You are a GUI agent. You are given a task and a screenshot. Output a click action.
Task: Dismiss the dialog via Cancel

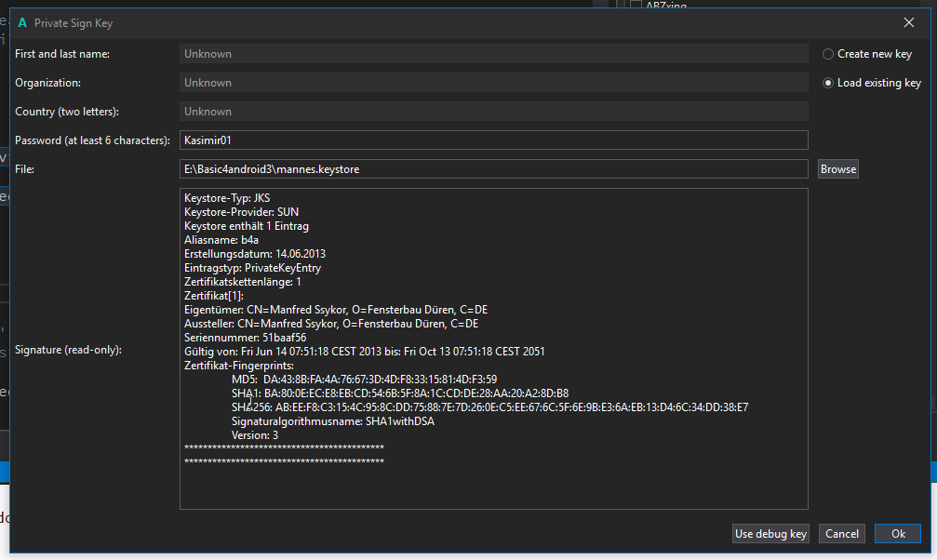841,533
